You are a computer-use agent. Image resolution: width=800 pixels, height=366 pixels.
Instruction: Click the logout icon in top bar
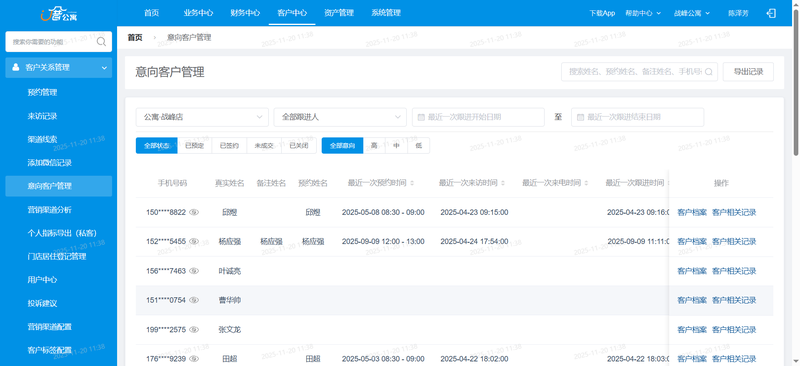pos(771,13)
